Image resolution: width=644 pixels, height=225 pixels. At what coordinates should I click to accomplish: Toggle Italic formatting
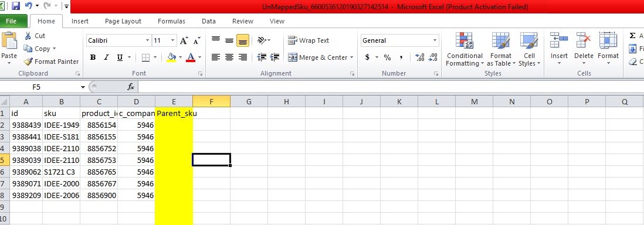tap(106, 57)
